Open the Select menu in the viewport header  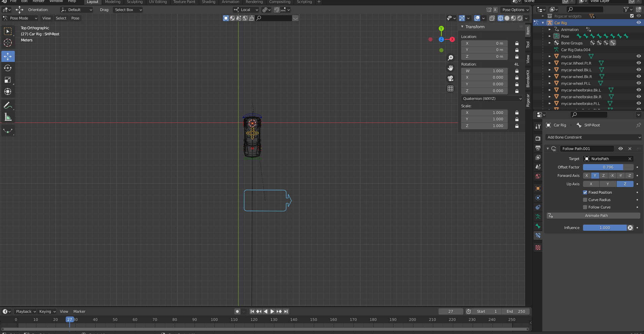click(x=61, y=18)
